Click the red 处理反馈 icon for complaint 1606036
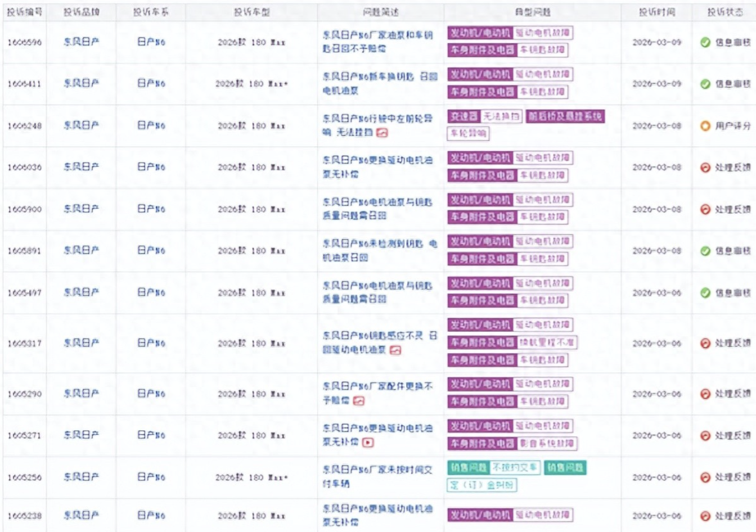The image size is (756, 532). 705,168
